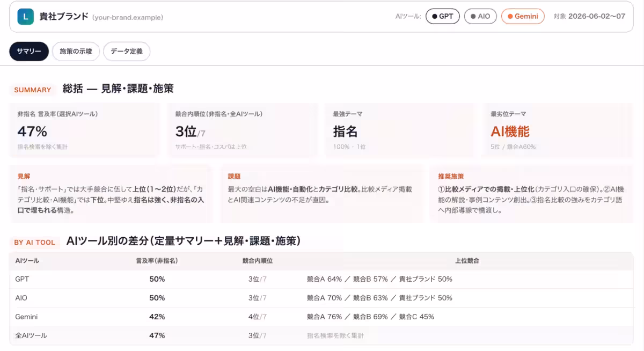
Task: Toggle the AIO AI tool filter
Action: pos(480,16)
